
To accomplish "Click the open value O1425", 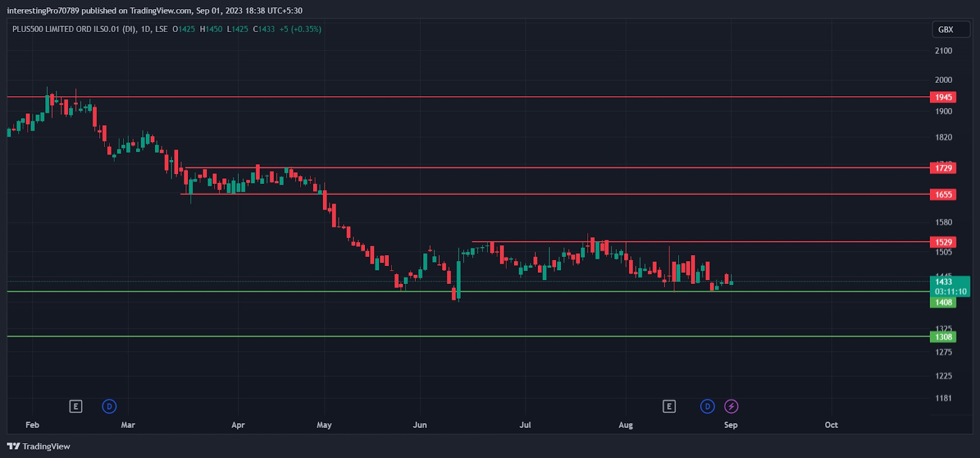I will (184, 29).
